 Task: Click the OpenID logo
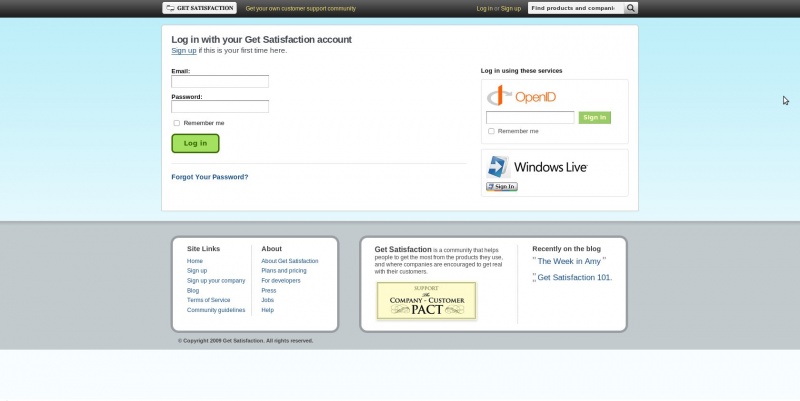coord(521,96)
